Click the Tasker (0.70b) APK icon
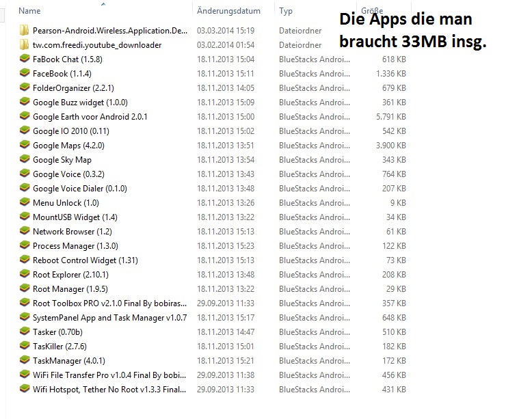Screen dimensions: 532x419 pos(25,331)
